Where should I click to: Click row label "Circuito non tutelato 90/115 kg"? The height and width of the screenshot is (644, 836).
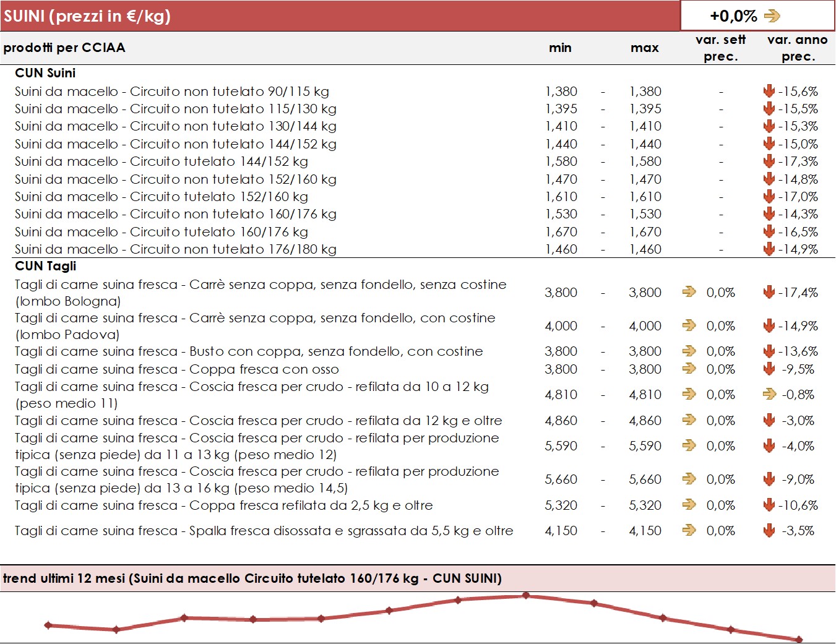tap(230, 92)
